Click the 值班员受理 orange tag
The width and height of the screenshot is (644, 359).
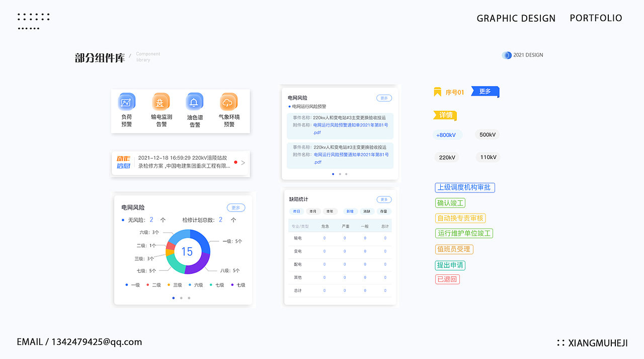tap(454, 249)
